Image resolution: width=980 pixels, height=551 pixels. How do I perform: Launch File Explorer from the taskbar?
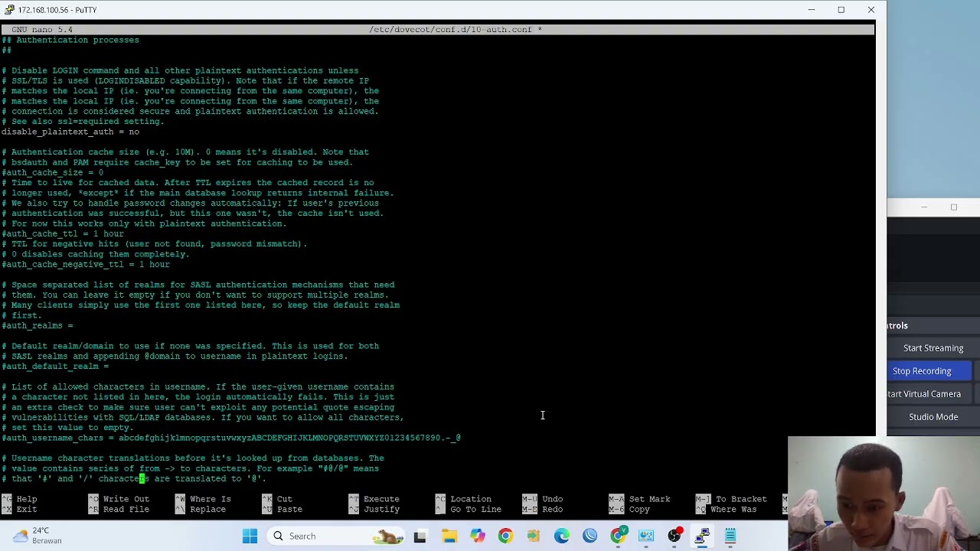pyautogui.click(x=449, y=536)
